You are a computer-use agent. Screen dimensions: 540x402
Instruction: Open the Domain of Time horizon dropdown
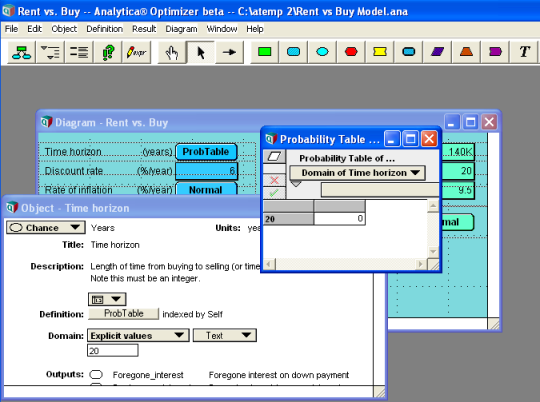[x=357, y=173]
